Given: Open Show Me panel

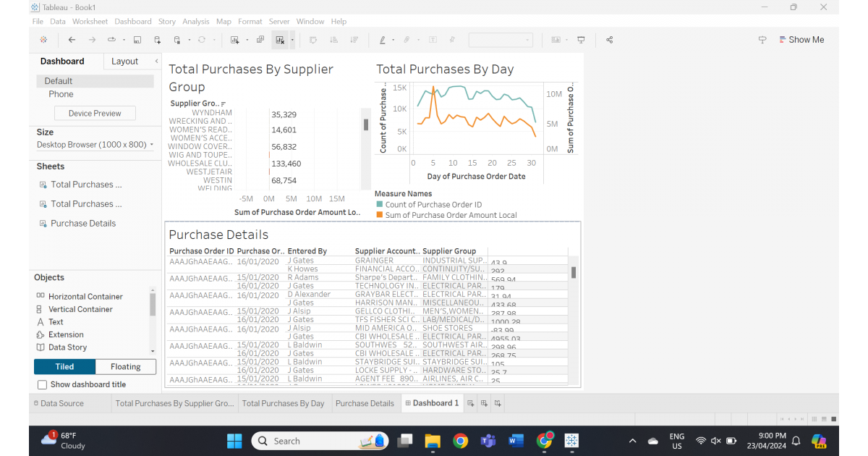Looking at the screenshot, I should pyautogui.click(x=801, y=40).
